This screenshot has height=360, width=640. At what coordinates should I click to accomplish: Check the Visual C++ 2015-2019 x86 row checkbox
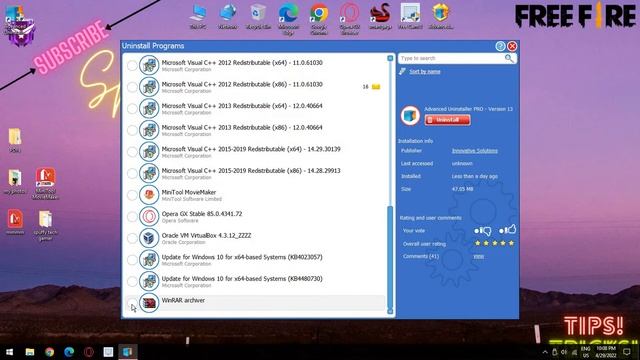pyautogui.click(x=132, y=173)
